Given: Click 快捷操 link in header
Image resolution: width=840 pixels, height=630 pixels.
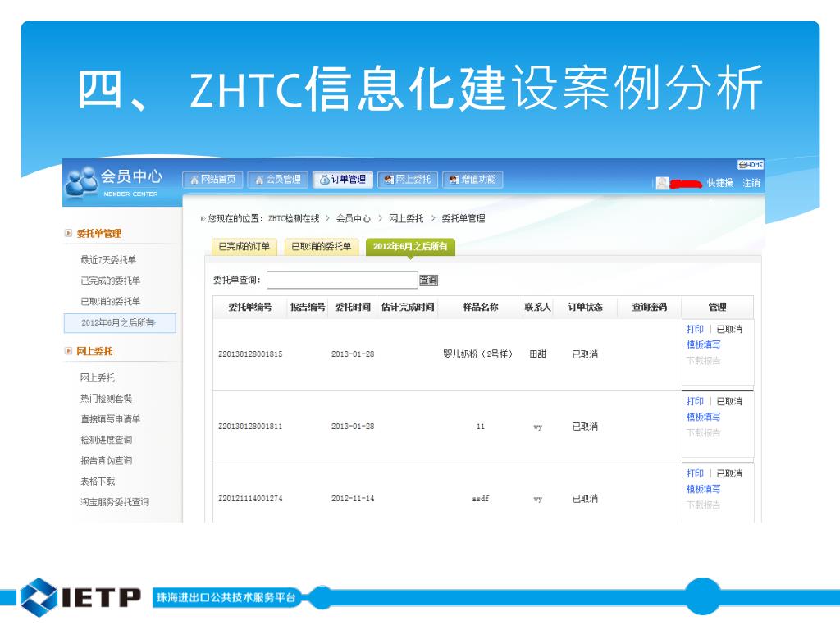Looking at the screenshot, I should [x=720, y=183].
